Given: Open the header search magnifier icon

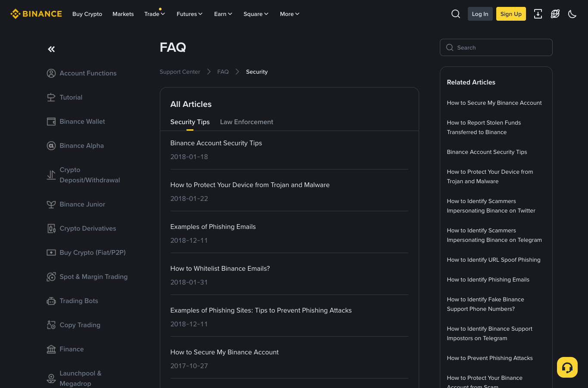Looking at the screenshot, I should tap(456, 14).
